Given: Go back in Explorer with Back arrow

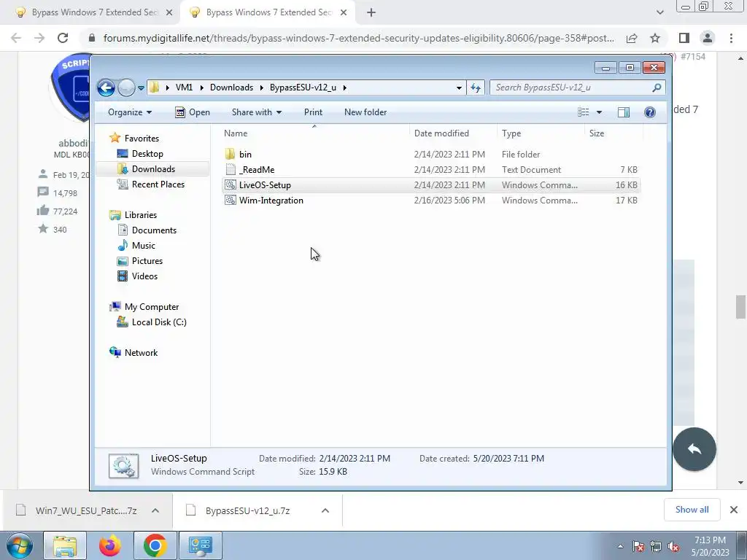Looking at the screenshot, I should [106, 87].
